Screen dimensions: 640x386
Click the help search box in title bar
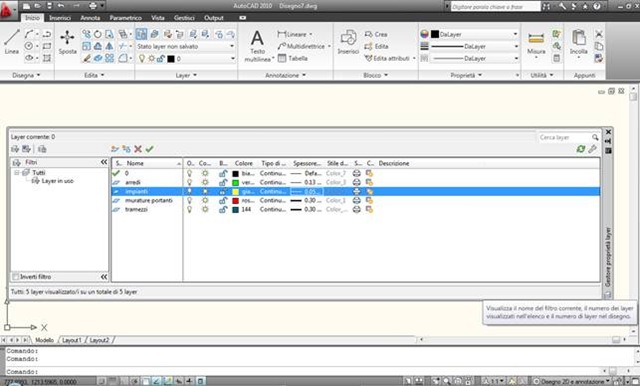495,7
